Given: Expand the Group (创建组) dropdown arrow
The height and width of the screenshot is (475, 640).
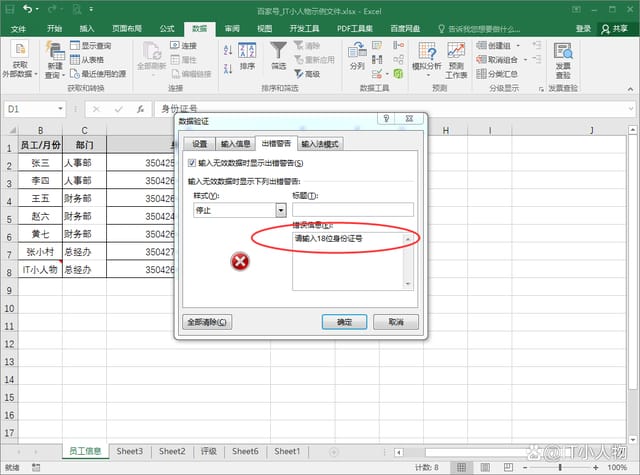Looking at the screenshot, I should pos(518,45).
